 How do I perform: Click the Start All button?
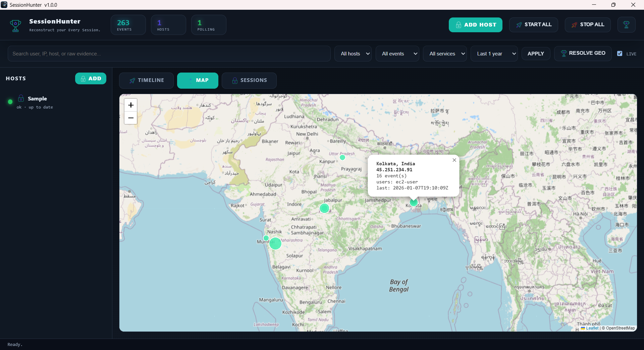pyautogui.click(x=533, y=25)
